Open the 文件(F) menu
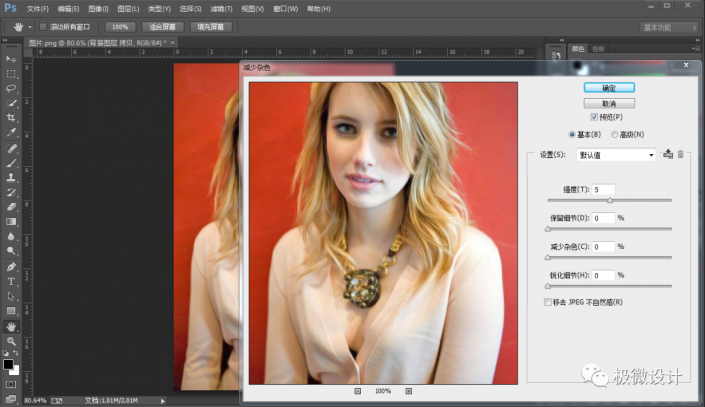This screenshot has height=407, width=705. [37, 8]
